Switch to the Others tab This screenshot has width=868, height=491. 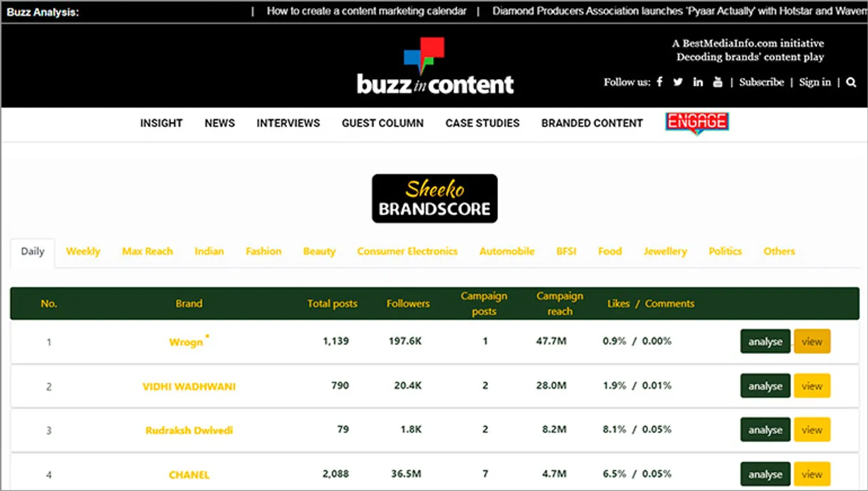pos(779,252)
